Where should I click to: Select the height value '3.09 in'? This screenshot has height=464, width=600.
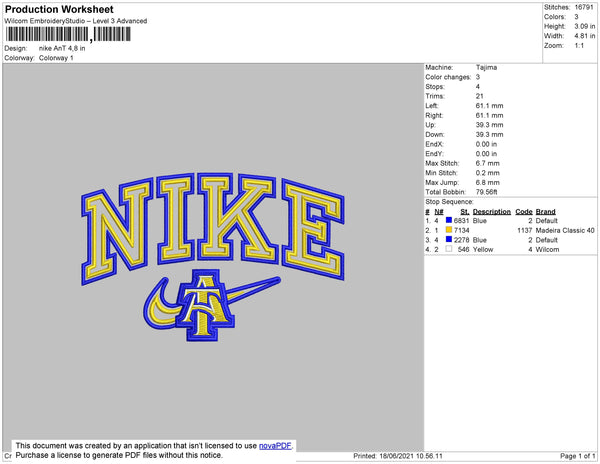point(585,26)
